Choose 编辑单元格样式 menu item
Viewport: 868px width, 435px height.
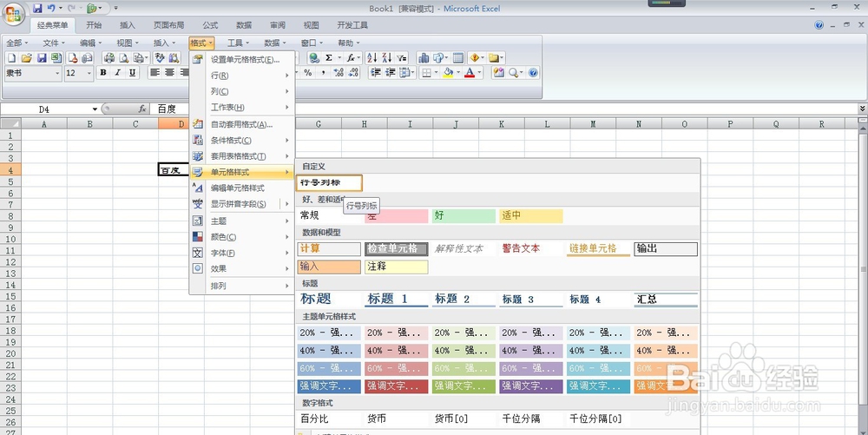(x=242, y=188)
